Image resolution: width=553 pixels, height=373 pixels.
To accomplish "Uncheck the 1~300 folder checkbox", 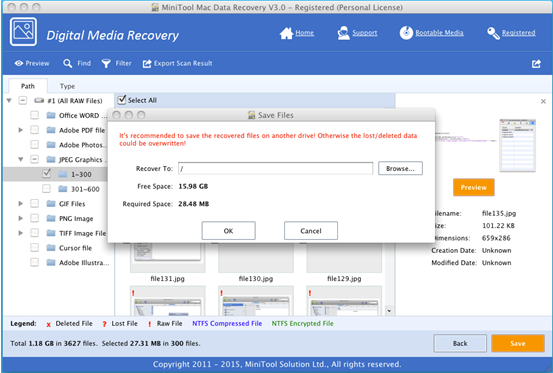I will coord(46,173).
